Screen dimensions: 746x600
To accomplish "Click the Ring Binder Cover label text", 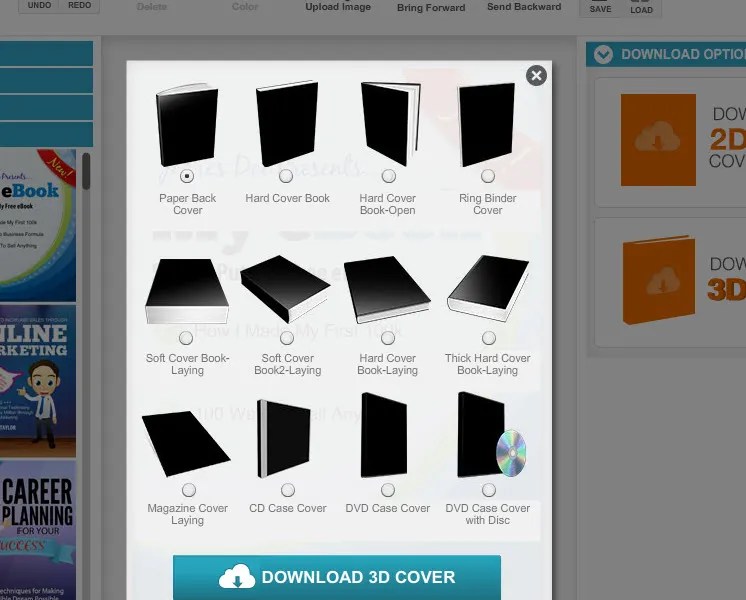I will tap(488, 204).
